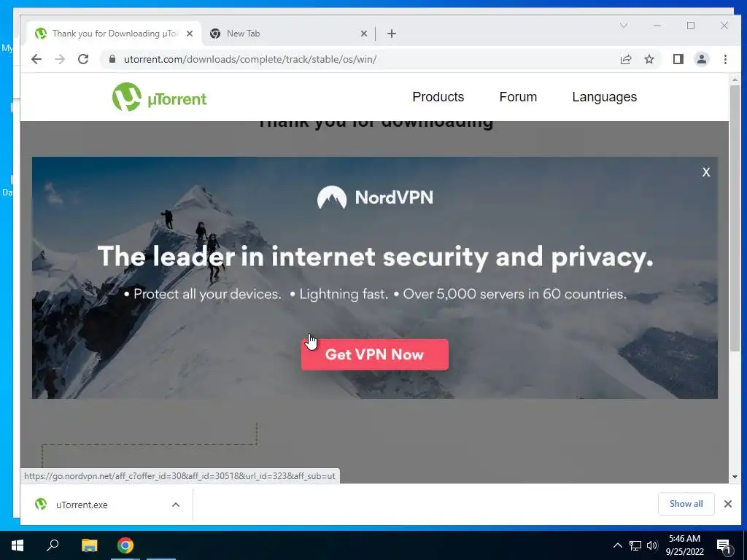
Task: Click Show all downloads button
Action: tap(686, 504)
